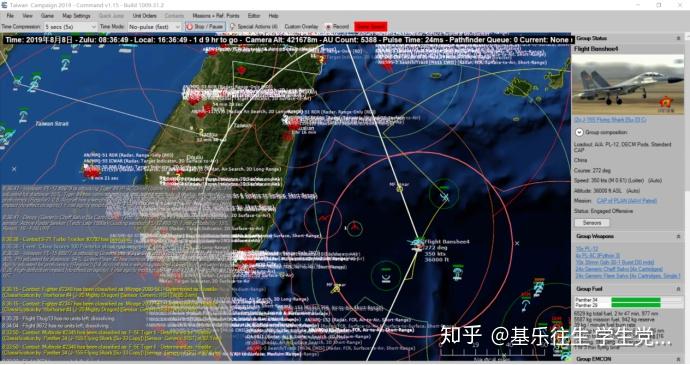Open the Unit Orders menu

(x=144, y=16)
